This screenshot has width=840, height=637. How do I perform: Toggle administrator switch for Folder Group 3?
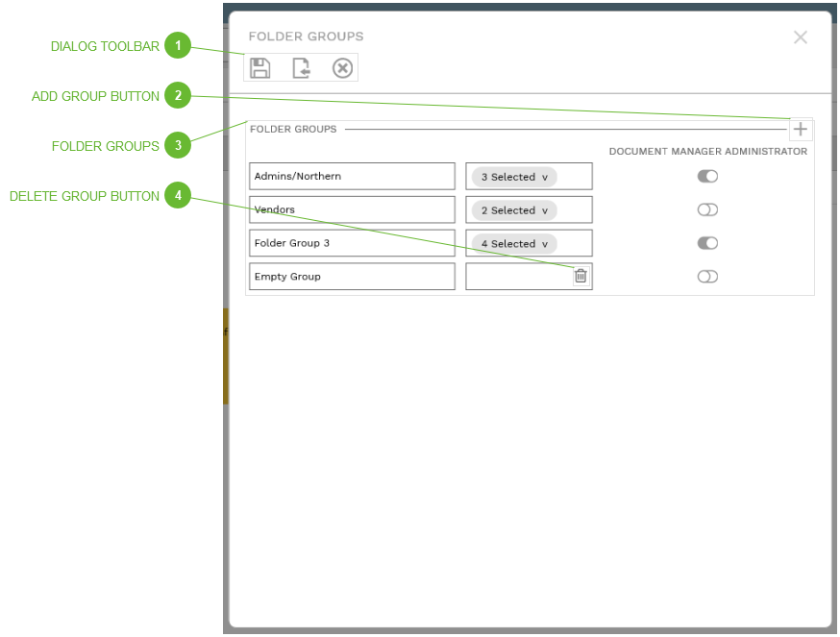(707, 243)
